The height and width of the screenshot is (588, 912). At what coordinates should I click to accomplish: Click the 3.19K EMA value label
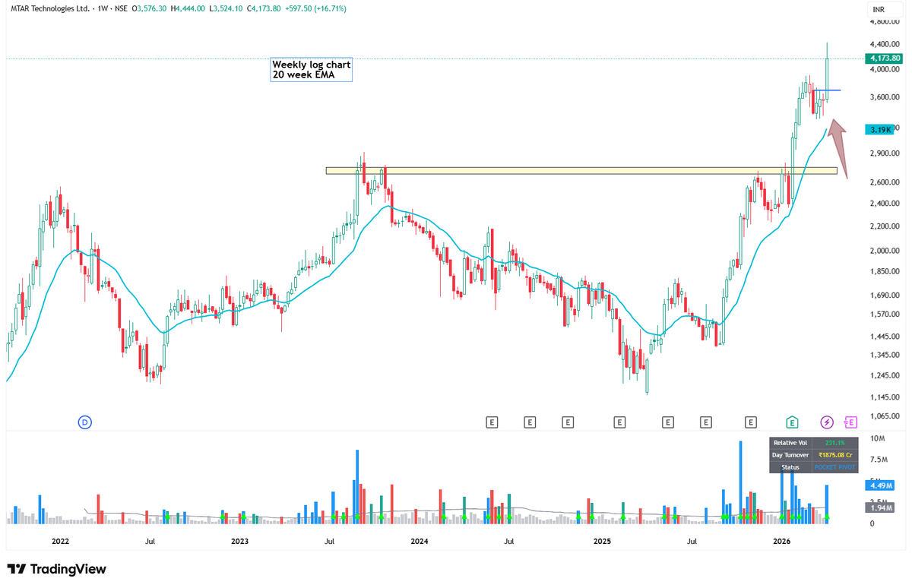pos(881,130)
